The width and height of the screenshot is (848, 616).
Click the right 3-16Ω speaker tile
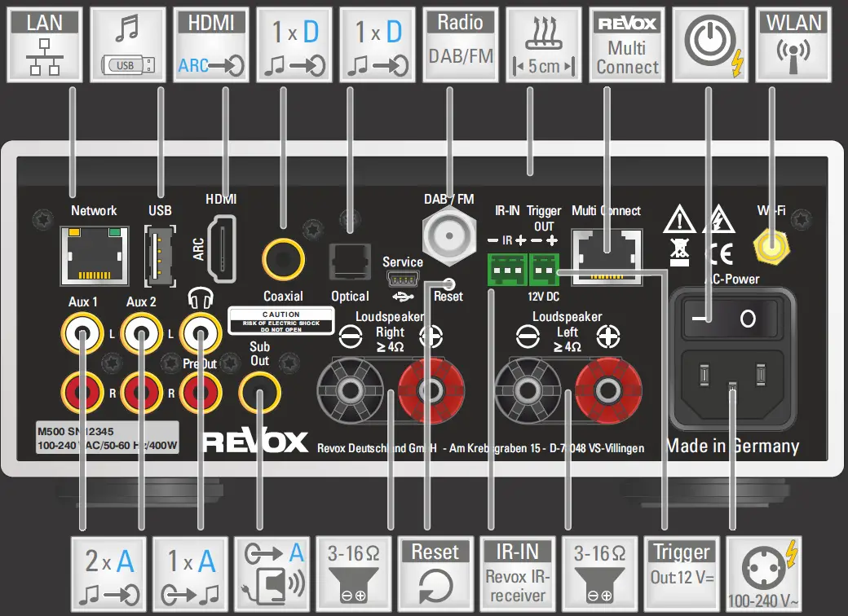coord(599,574)
